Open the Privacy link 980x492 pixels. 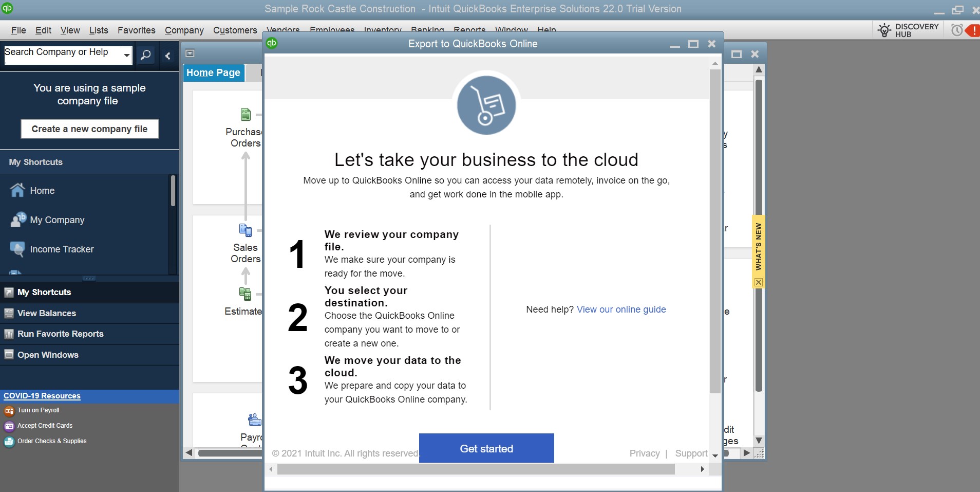645,453
